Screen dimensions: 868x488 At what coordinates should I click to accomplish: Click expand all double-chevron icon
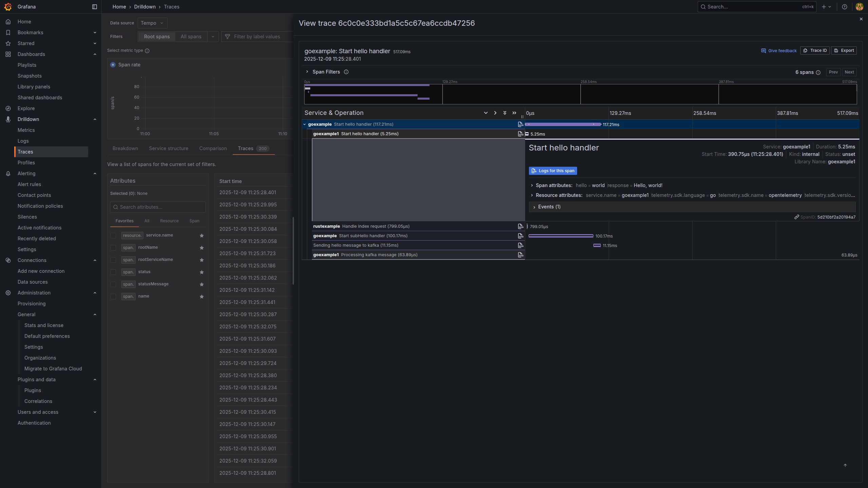click(x=505, y=113)
